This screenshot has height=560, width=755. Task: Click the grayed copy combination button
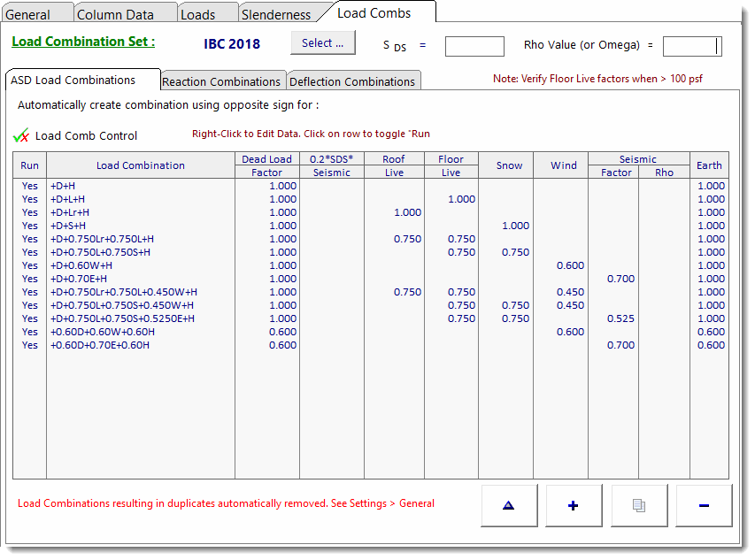pyautogui.click(x=638, y=505)
